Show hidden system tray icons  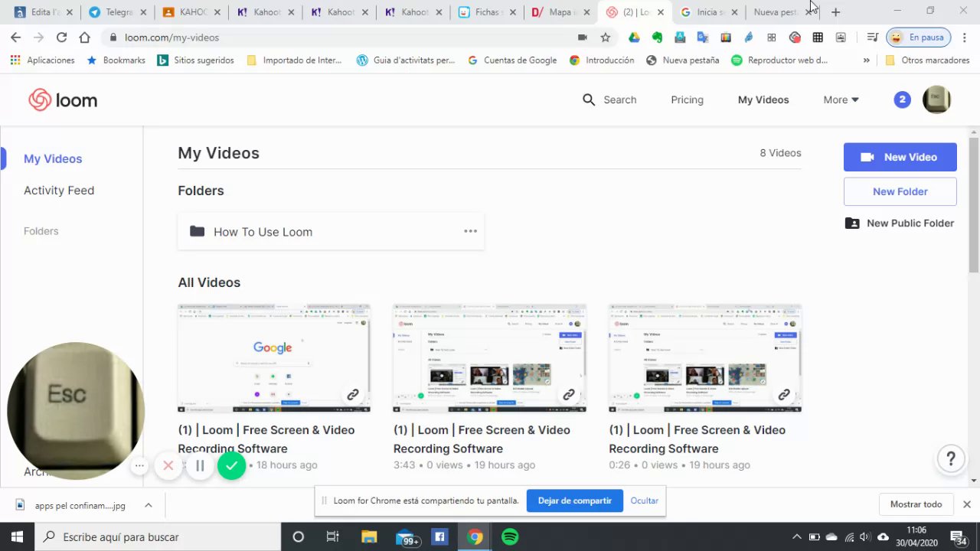797,536
